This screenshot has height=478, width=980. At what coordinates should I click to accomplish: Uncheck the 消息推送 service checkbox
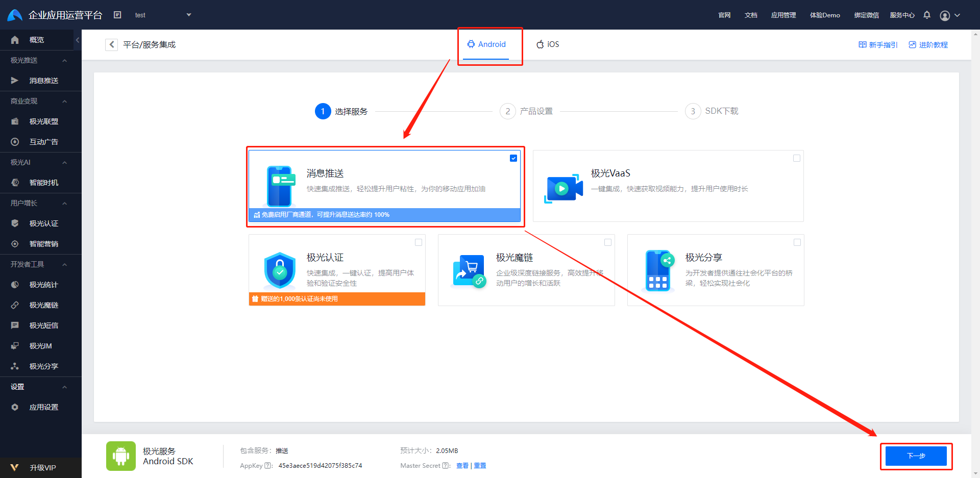513,158
